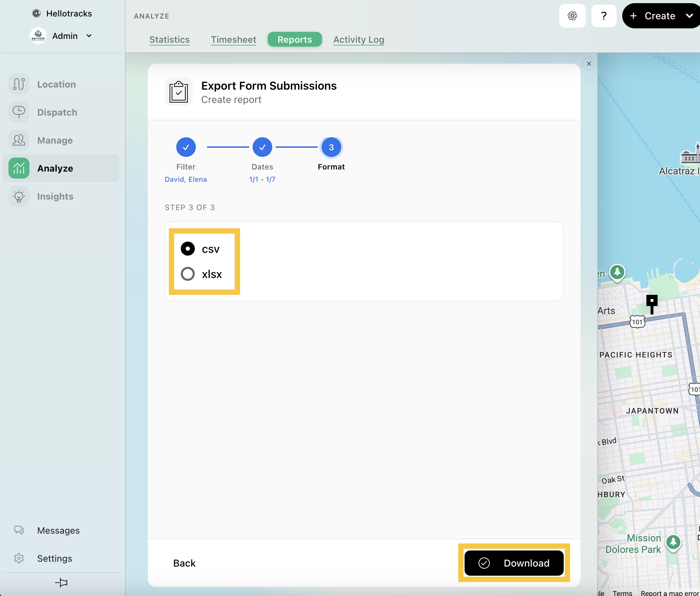The width and height of the screenshot is (700, 596).
Task: Open Settings gear icon
Action: pos(19,558)
